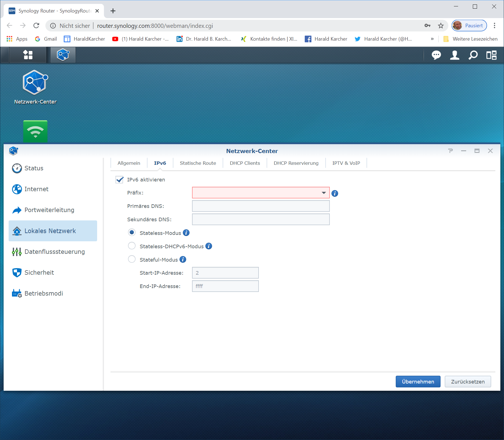This screenshot has width=504, height=440.
Task: Open the Chrome three-dot menu
Action: point(494,26)
